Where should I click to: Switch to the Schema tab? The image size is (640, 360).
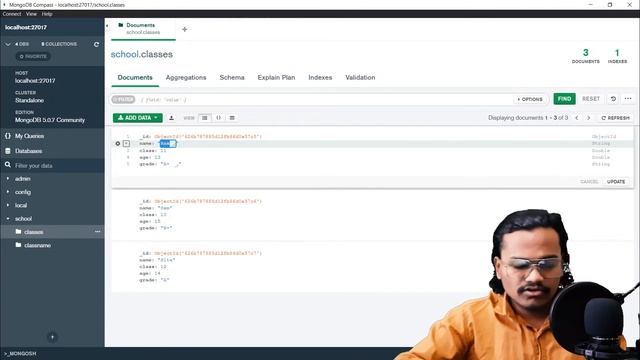coord(232,78)
